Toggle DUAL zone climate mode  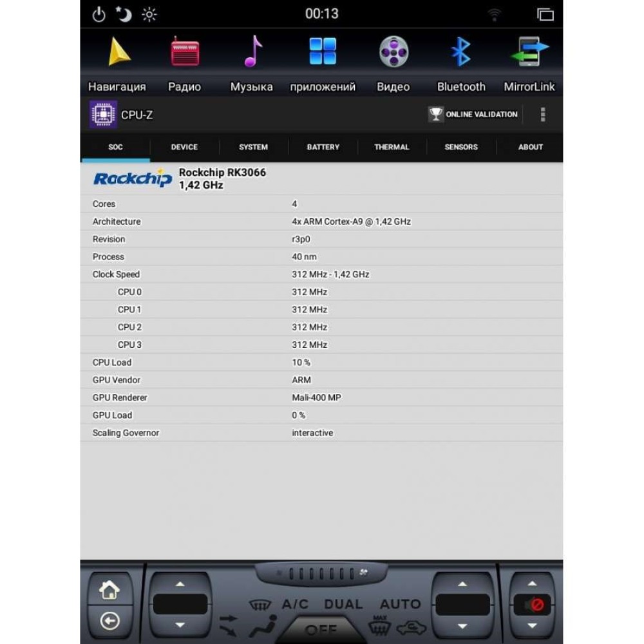point(343,604)
